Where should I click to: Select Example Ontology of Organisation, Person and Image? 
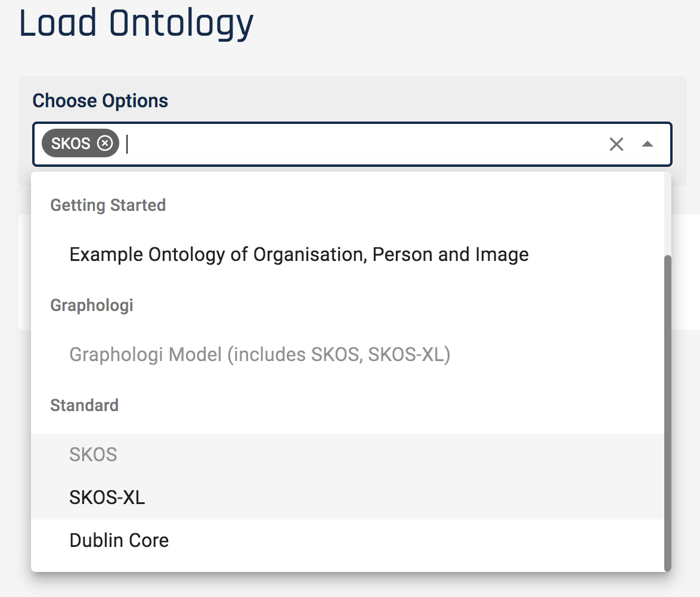point(299,255)
